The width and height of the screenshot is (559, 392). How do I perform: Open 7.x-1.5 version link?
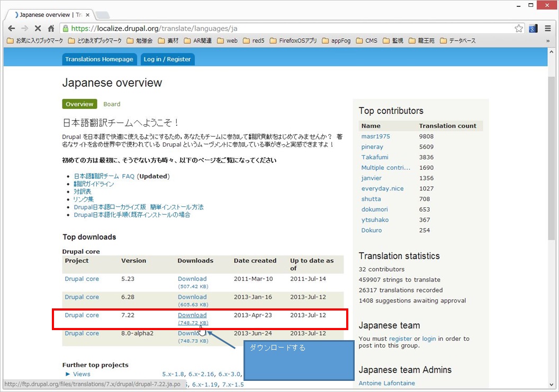[233, 385]
